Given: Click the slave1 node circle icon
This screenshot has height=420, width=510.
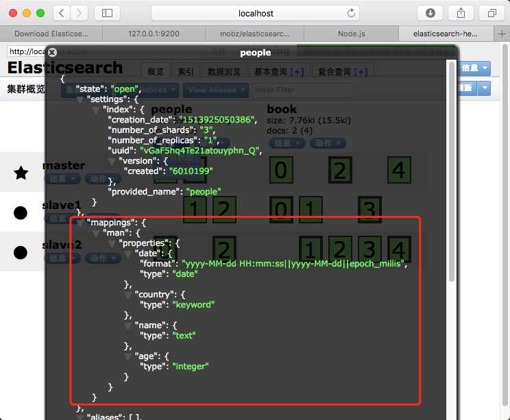Looking at the screenshot, I should 21,213.
